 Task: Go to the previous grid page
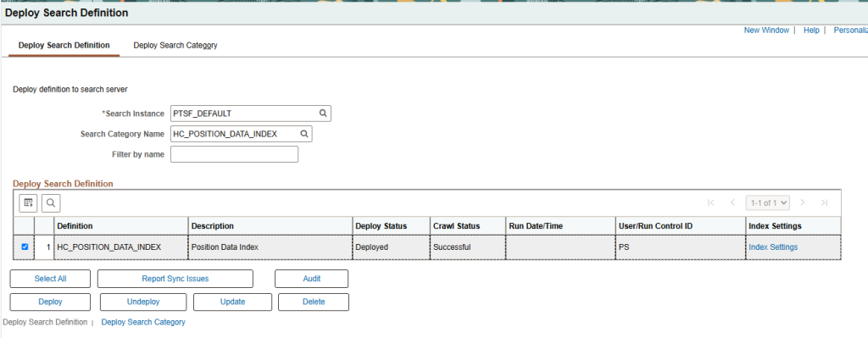click(732, 202)
